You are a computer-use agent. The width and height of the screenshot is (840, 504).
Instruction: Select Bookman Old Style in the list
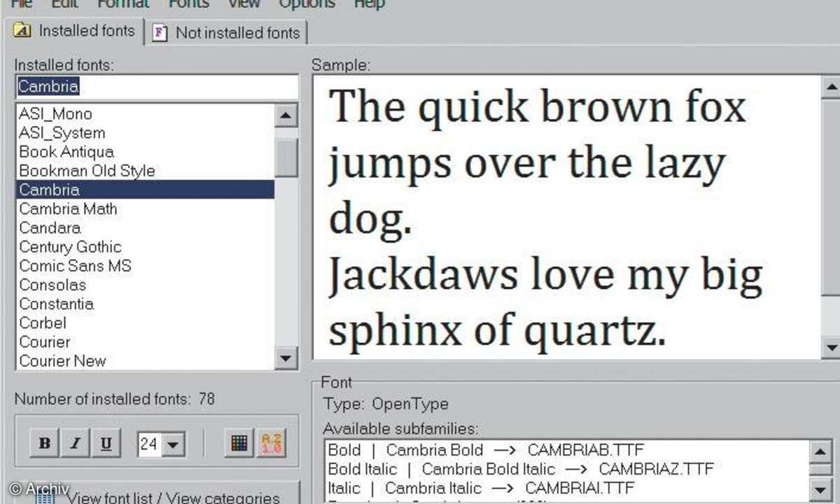145,171
